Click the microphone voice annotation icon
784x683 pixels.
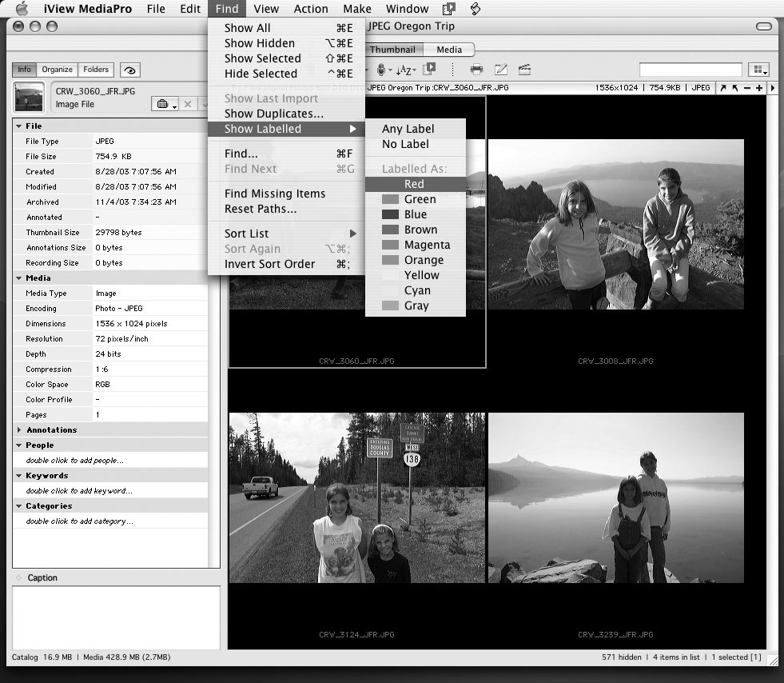click(381, 70)
